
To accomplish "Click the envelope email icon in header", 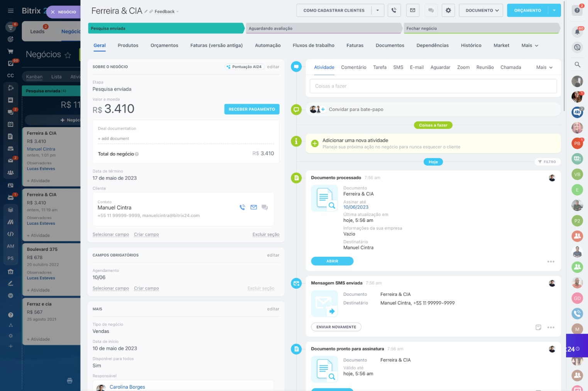I will 412,10.
